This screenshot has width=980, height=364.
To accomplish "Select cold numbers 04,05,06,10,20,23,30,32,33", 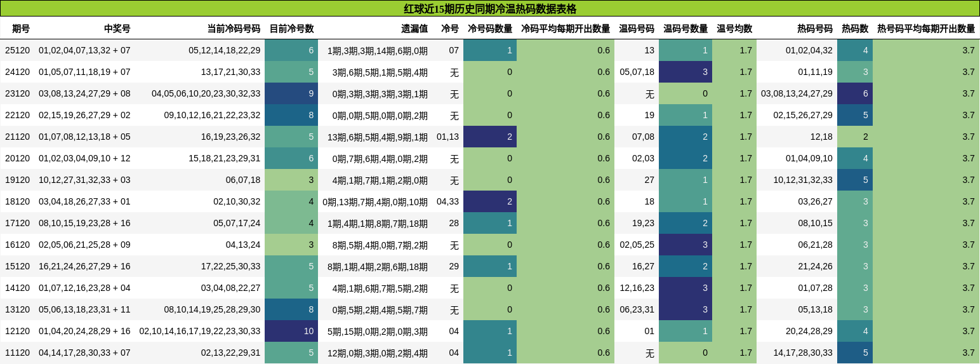I will coord(206,93).
